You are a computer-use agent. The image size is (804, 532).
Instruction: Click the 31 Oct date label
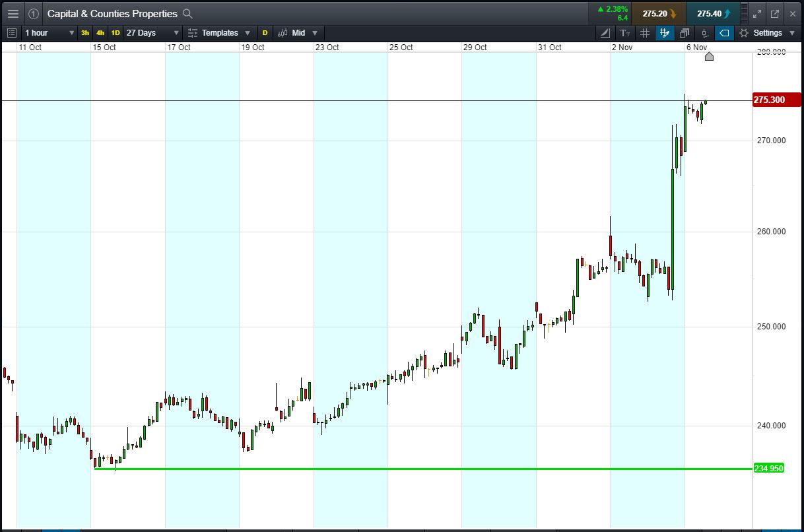[550, 47]
